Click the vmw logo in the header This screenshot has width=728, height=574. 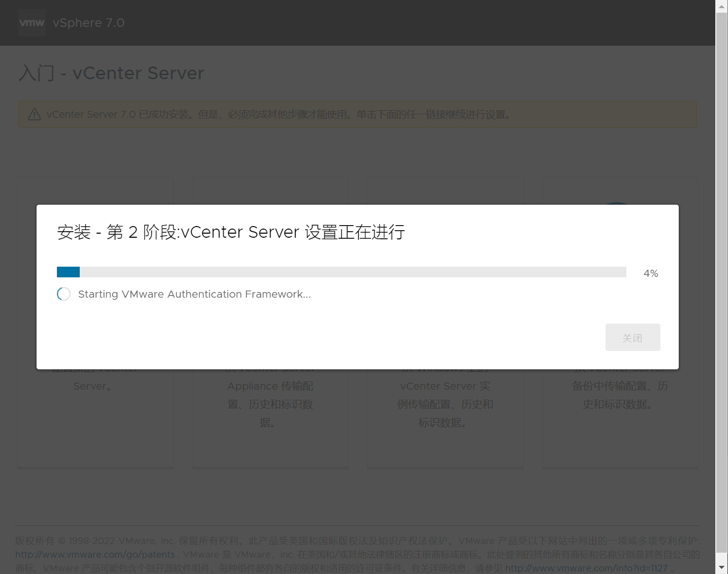(x=32, y=23)
